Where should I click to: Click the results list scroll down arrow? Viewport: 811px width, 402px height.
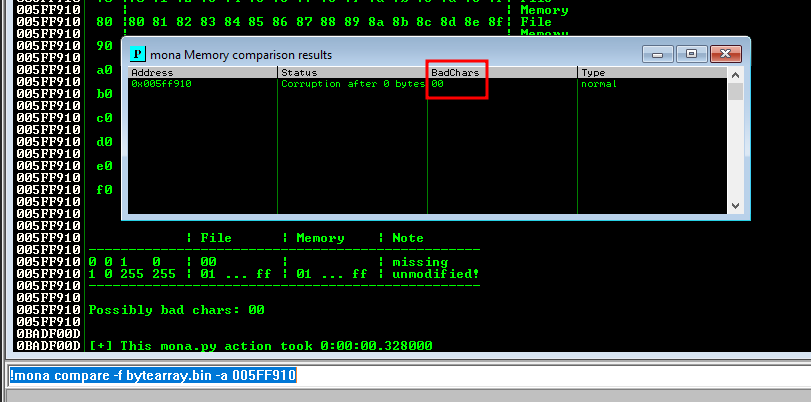(x=735, y=206)
